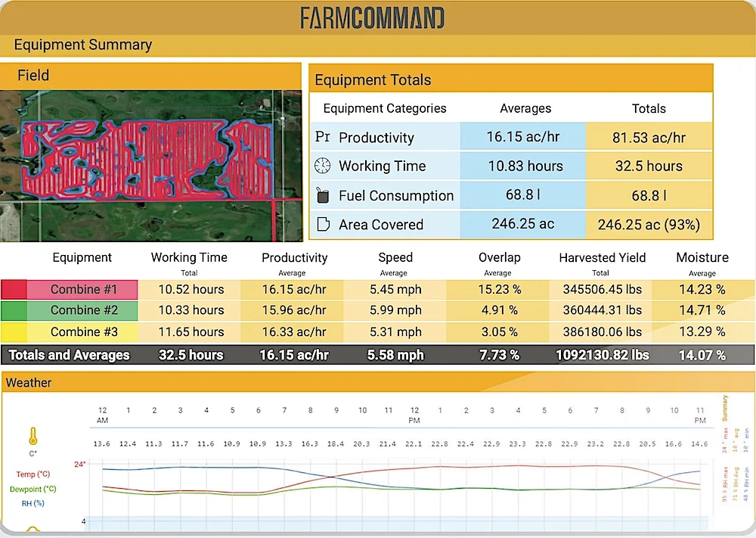Click the Totals and Averages row label
Screen dimensions: 756x538
tap(70, 355)
